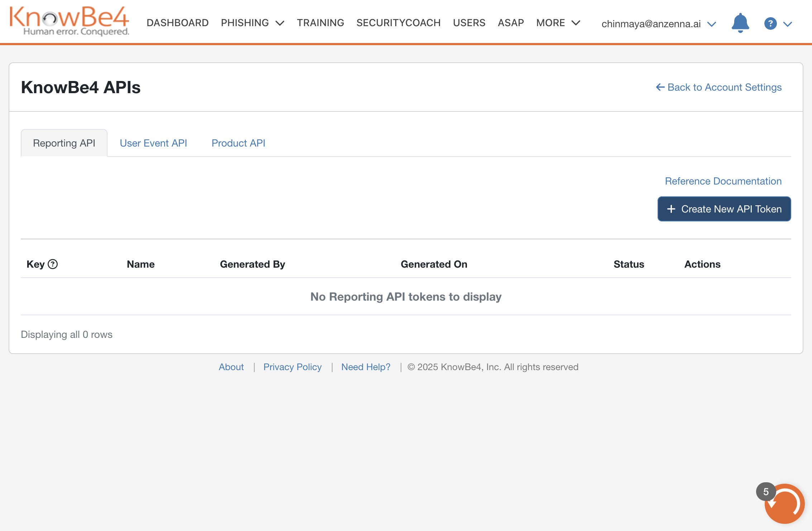The width and height of the screenshot is (812, 531).
Task: Open the notifications bell
Action: (x=740, y=23)
